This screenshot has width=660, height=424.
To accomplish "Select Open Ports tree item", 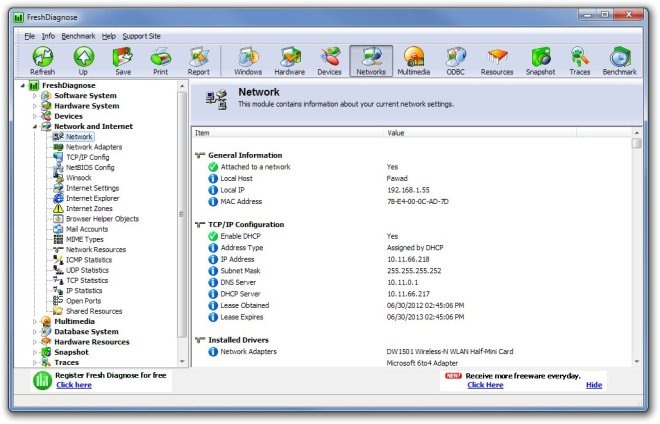I will point(83,301).
